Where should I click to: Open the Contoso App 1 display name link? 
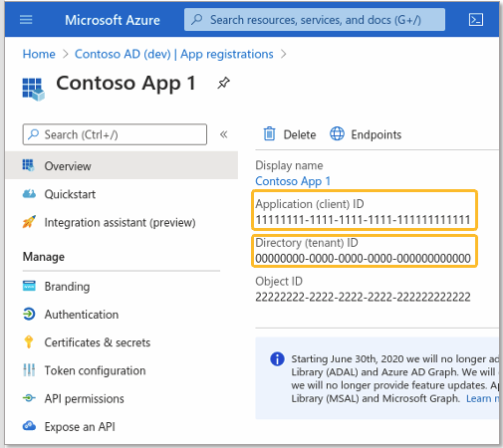click(x=293, y=181)
